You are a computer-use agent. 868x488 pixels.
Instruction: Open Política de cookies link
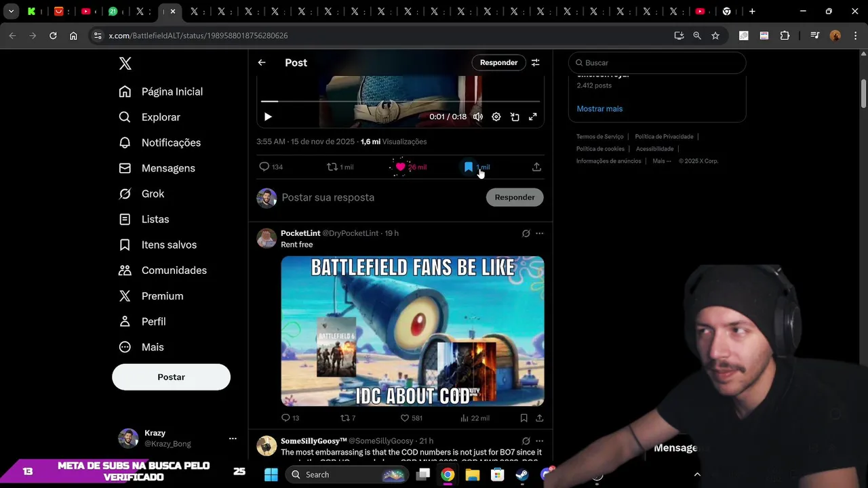(x=600, y=149)
